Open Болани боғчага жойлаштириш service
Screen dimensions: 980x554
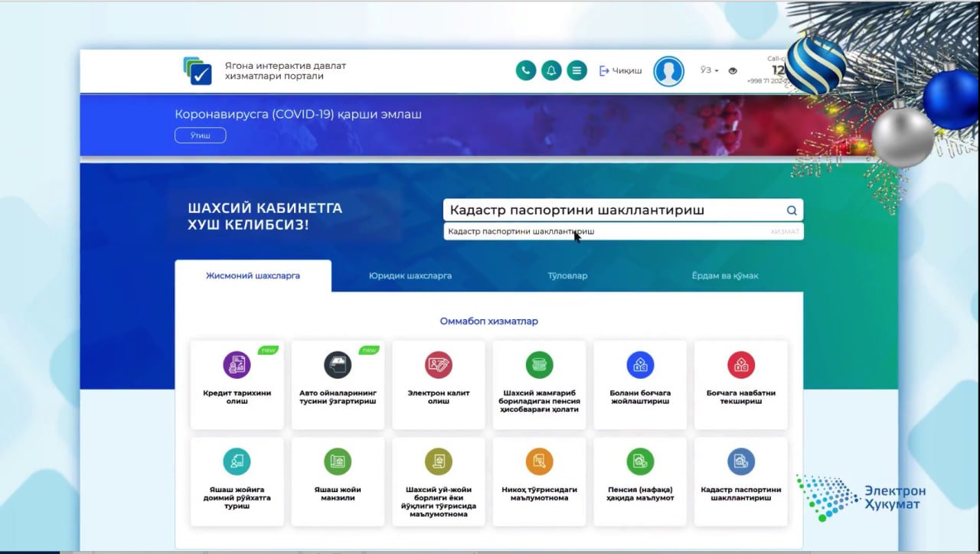(x=640, y=384)
